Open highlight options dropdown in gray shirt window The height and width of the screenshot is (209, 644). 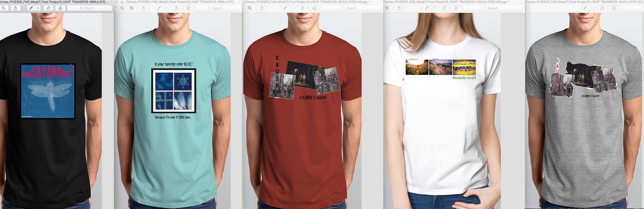click(592, 8)
